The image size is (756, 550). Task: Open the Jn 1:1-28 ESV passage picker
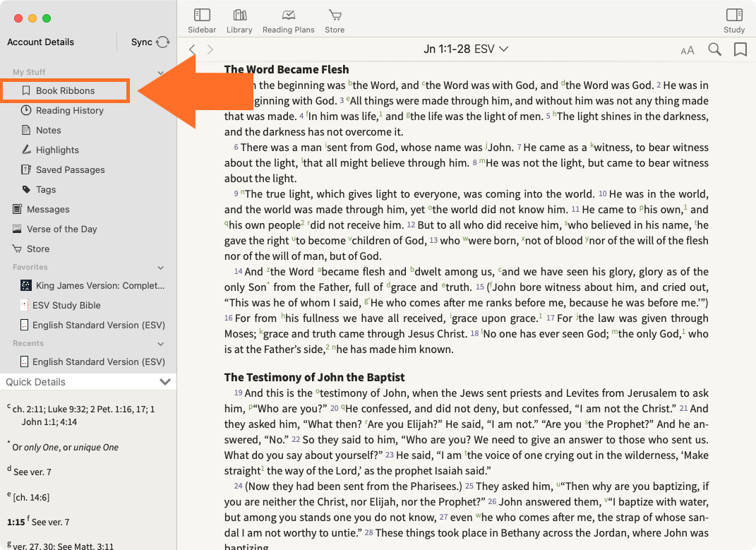coord(466,49)
